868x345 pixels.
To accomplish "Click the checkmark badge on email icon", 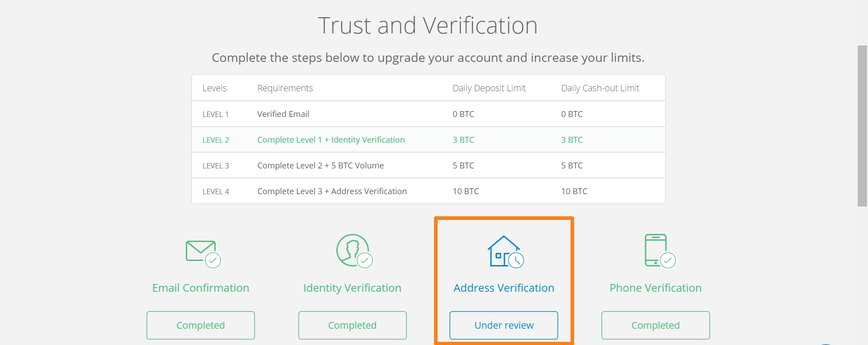I will click(213, 260).
